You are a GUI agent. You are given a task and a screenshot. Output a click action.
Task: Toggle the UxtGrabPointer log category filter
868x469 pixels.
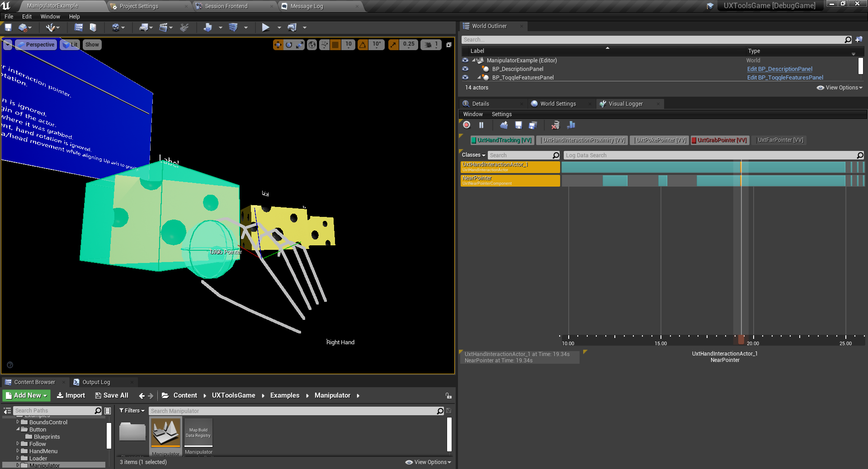click(719, 141)
